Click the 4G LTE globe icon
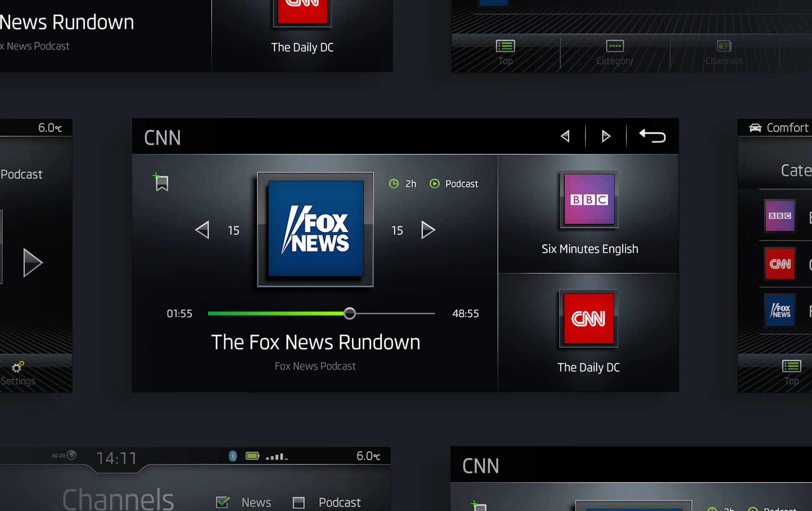812x511 pixels. pyautogui.click(x=71, y=455)
